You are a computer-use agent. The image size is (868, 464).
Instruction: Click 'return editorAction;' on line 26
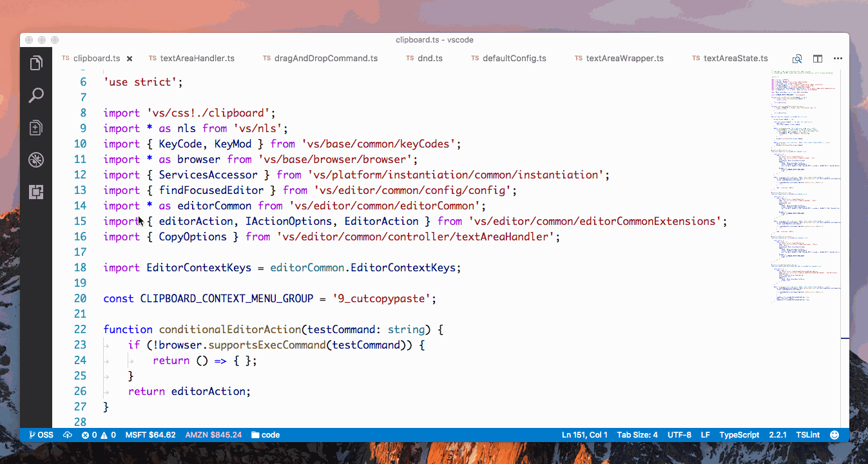click(189, 391)
